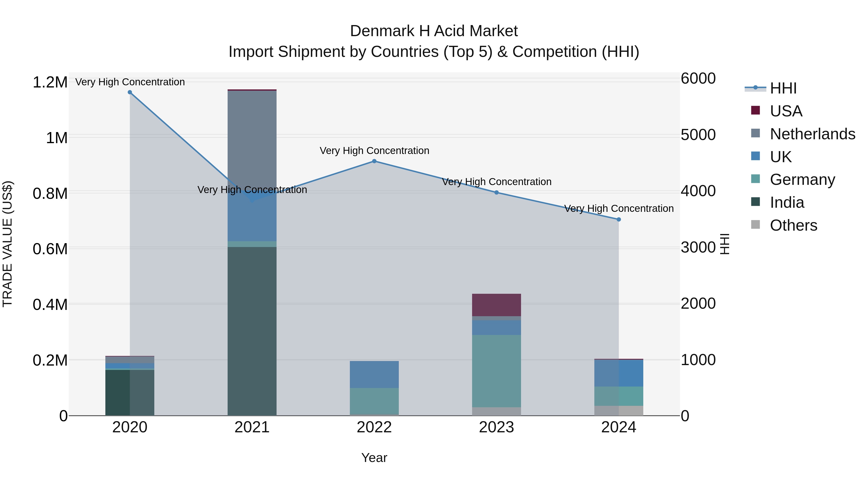
Task: Click the 2020 Very High Concentration annotation
Action: pos(130,82)
